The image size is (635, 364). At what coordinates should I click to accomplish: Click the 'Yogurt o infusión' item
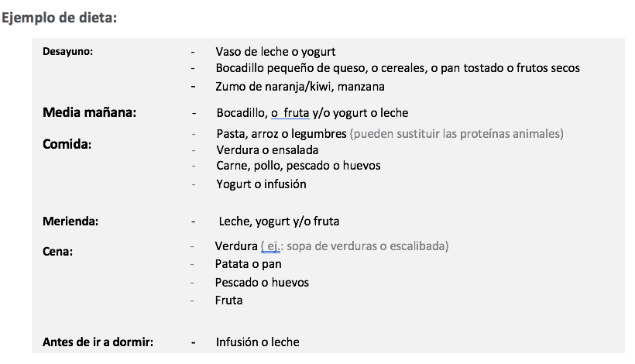point(261,184)
